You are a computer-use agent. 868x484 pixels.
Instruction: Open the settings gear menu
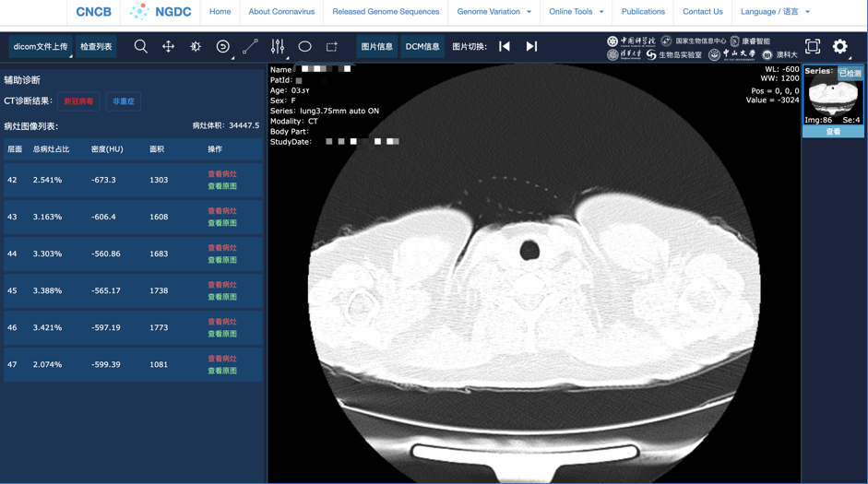(x=840, y=46)
